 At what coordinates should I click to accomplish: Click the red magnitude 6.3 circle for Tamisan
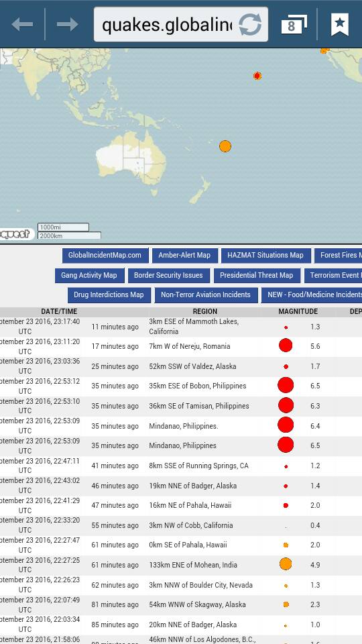286,405
